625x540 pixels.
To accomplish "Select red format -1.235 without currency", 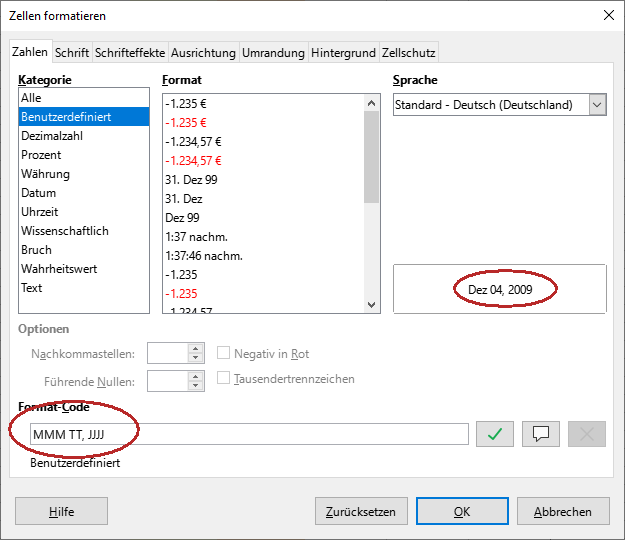I will point(263,294).
